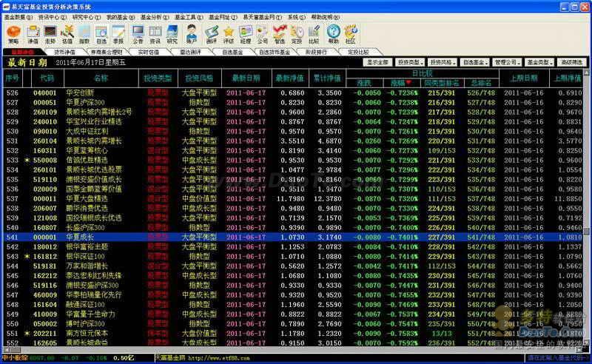Open the status bar link http://www.etf88.com
Image resolution: width=592 pixels, height=364 pixels.
(218, 358)
